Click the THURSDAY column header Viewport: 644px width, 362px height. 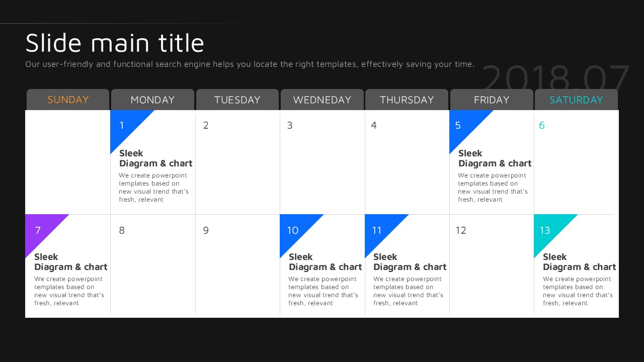407,100
